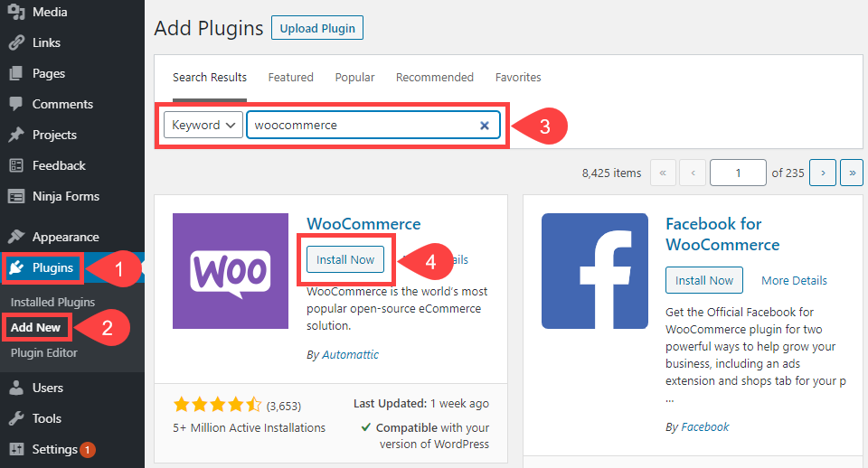Click the Projects pushpin icon
Image resolution: width=868 pixels, height=468 pixels.
16,135
